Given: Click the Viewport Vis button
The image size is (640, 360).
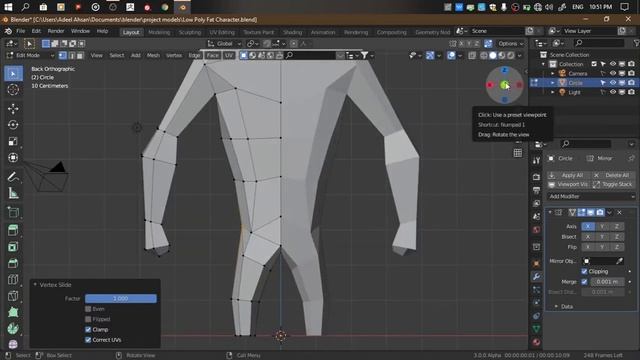Looking at the screenshot, I should point(569,184).
